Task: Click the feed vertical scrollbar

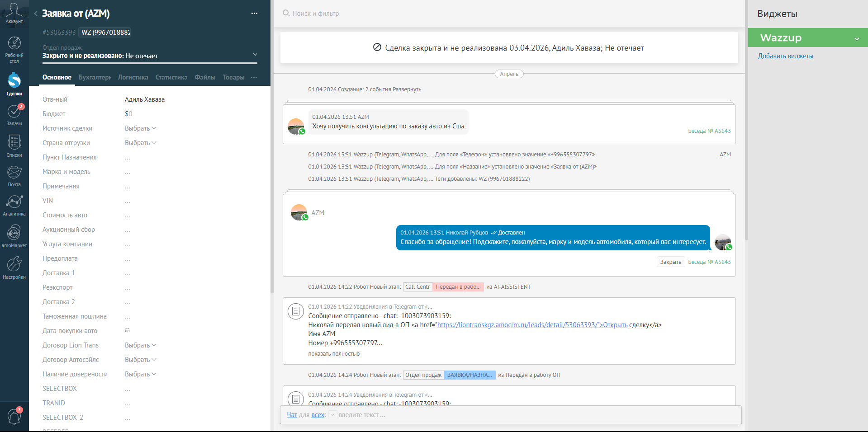Action: (746, 120)
